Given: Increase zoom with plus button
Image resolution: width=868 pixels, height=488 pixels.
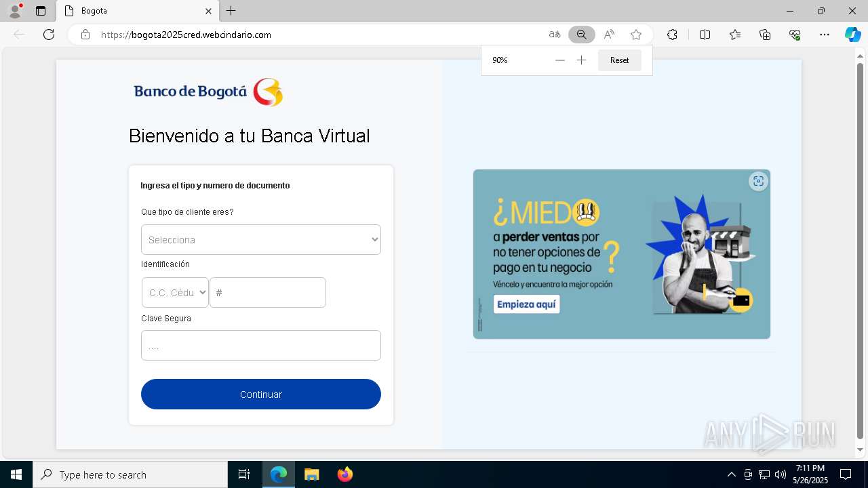Looking at the screenshot, I should tap(581, 60).
